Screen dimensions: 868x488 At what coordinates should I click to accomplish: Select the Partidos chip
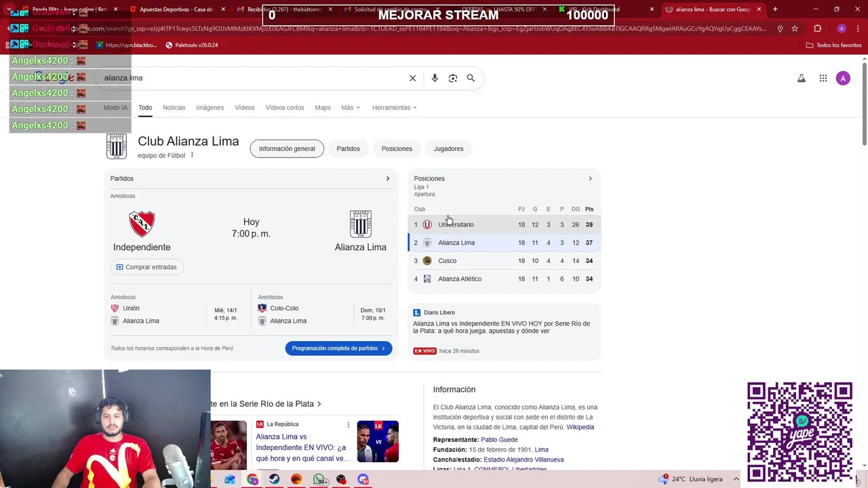click(x=349, y=148)
